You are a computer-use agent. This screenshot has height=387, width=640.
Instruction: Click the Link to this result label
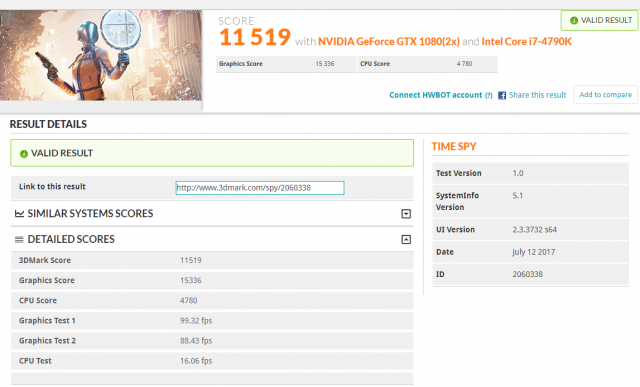[52, 187]
